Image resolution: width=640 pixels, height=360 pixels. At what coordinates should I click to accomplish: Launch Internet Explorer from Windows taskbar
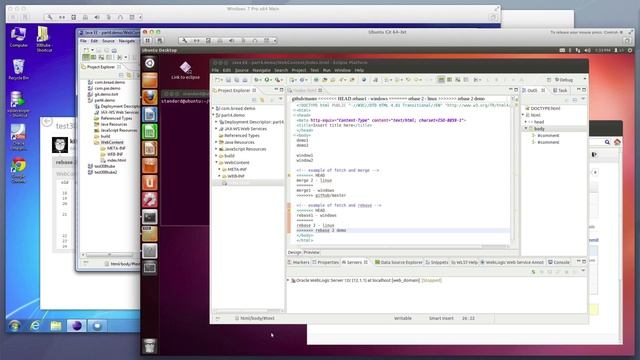tap(35, 325)
